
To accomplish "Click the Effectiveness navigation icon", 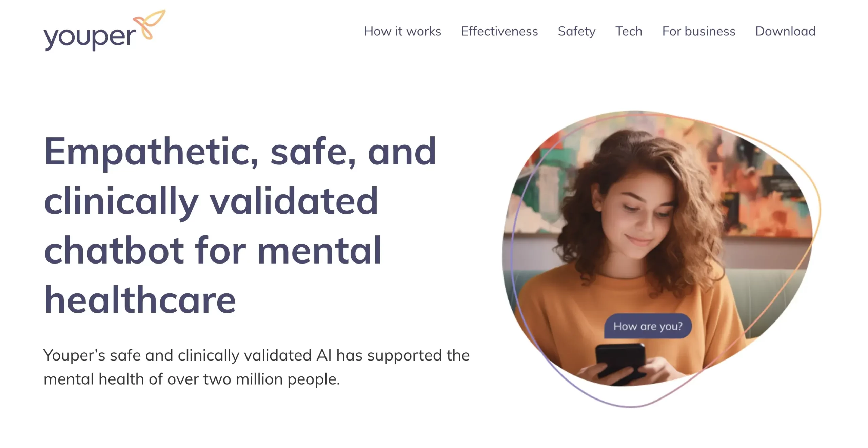I will point(500,31).
